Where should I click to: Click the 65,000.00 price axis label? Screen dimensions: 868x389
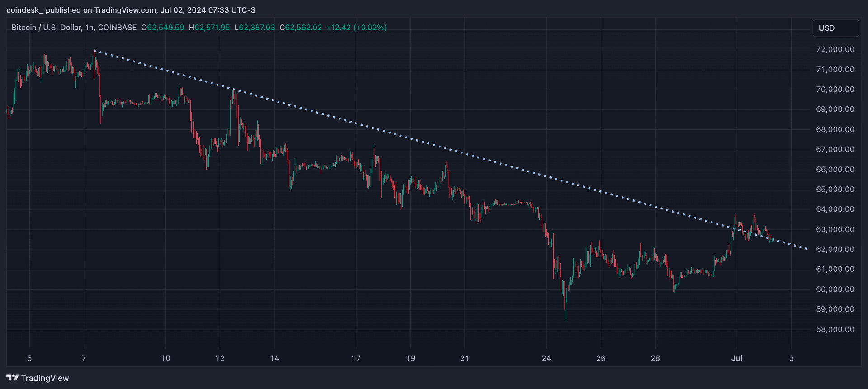(x=835, y=189)
